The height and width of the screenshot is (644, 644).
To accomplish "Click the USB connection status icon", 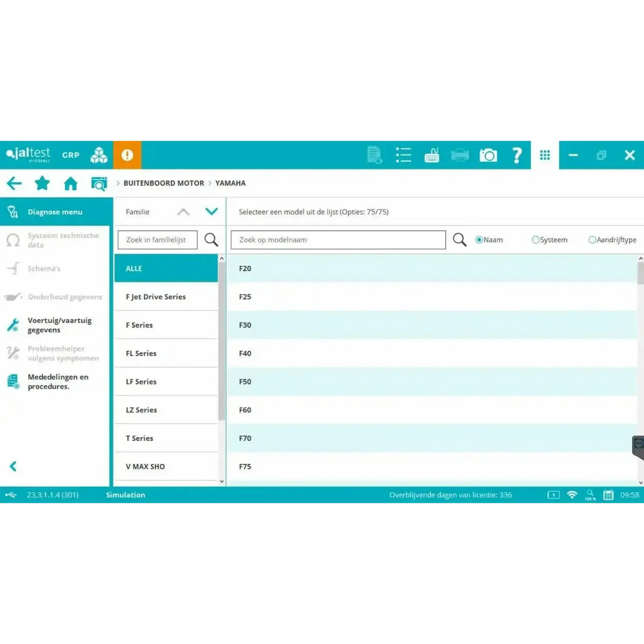I will (x=11, y=495).
